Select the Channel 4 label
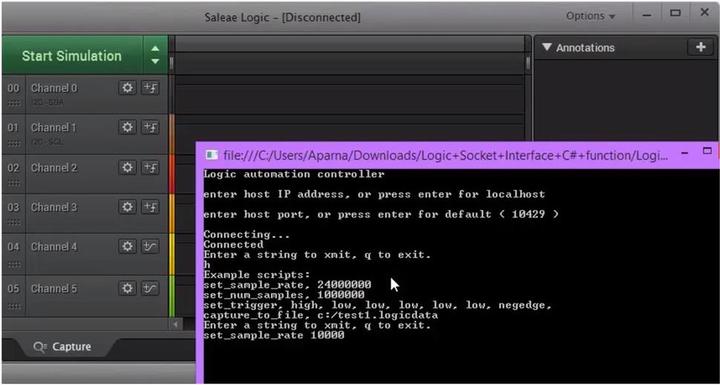Image resolution: width=720 pixels, height=385 pixels. pos(54,247)
